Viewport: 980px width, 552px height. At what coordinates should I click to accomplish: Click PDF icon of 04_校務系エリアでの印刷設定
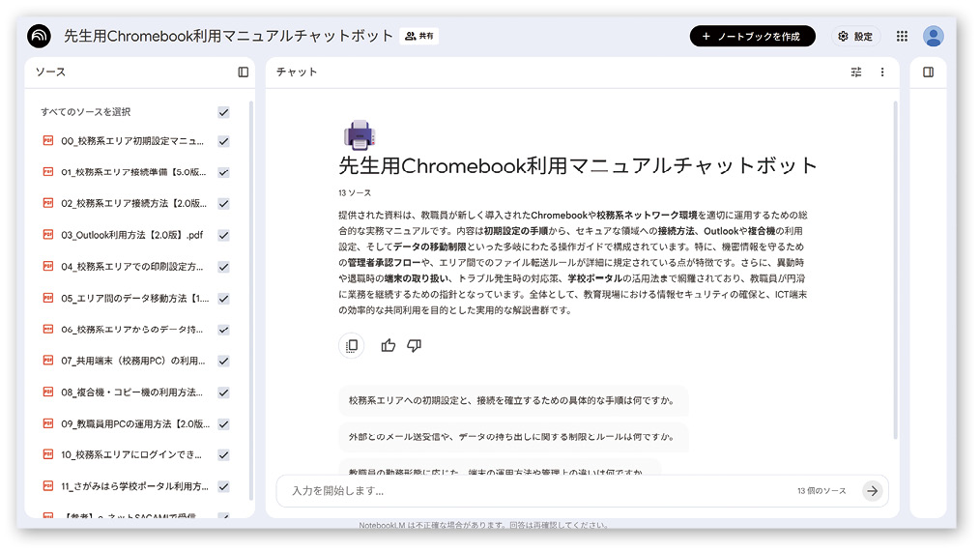pos(48,266)
